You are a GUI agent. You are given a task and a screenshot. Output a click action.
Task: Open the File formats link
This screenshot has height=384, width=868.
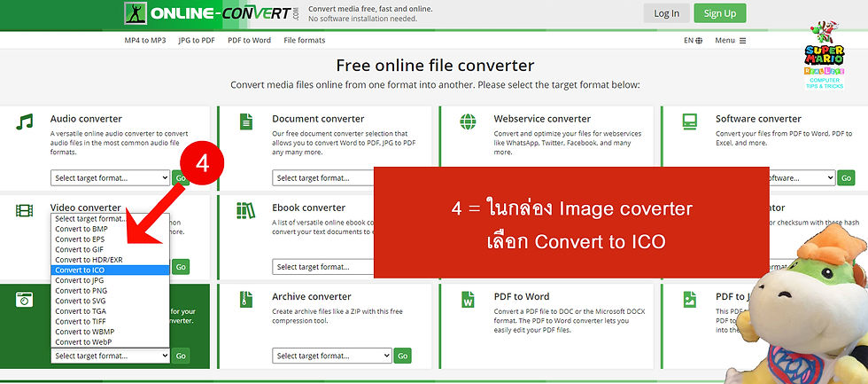point(305,41)
